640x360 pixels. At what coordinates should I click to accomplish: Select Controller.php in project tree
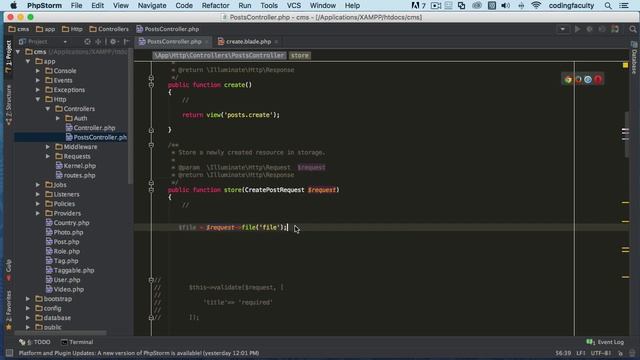click(x=90, y=128)
